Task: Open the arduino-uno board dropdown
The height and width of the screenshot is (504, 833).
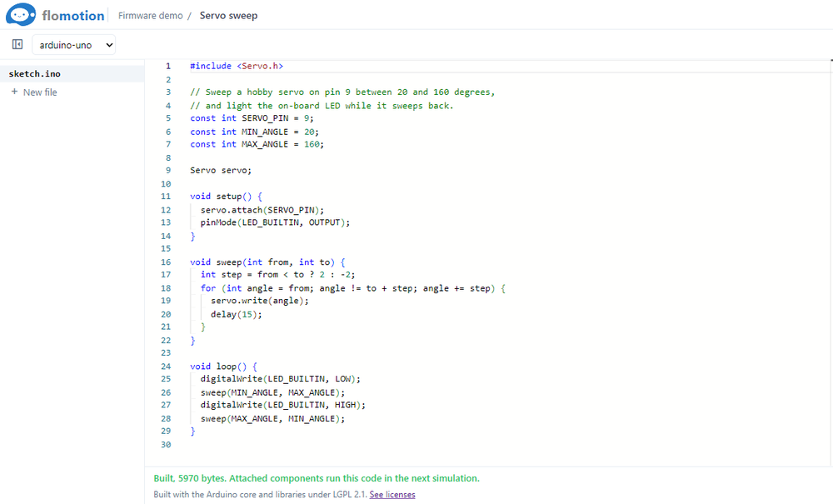Action: [74, 45]
